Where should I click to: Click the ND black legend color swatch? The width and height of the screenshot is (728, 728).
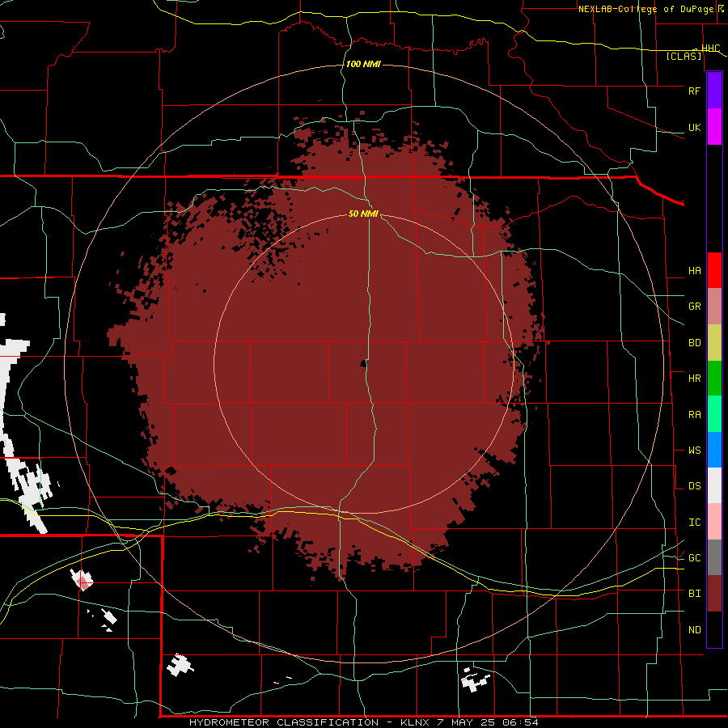[714, 629]
